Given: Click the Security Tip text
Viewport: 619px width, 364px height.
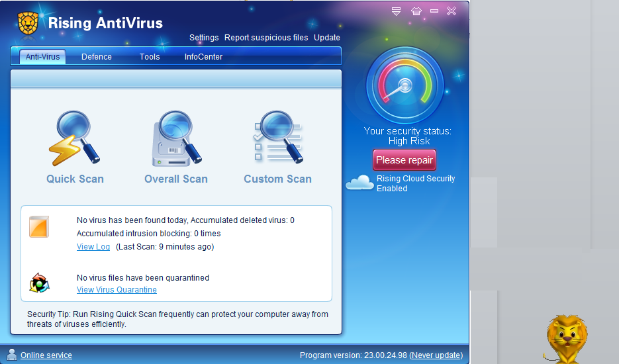Looking at the screenshot, I should click(177, 319).
